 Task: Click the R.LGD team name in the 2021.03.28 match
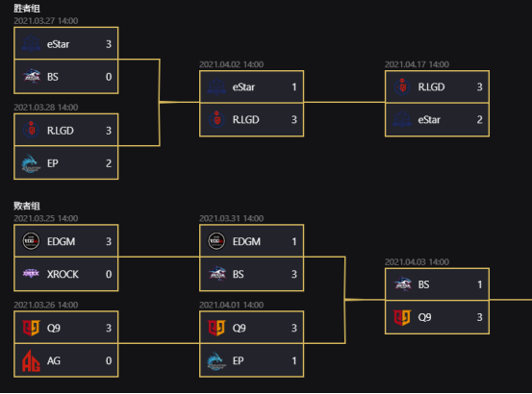[60, 131]
